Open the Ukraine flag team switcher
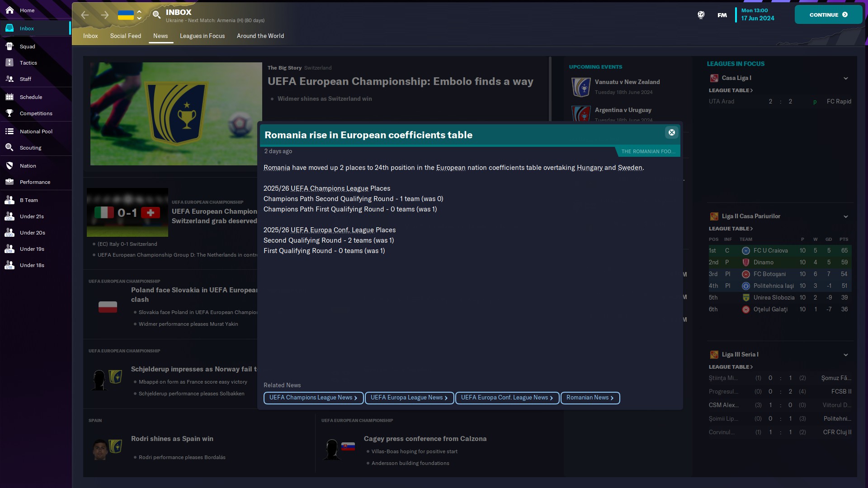 point(126,15)
